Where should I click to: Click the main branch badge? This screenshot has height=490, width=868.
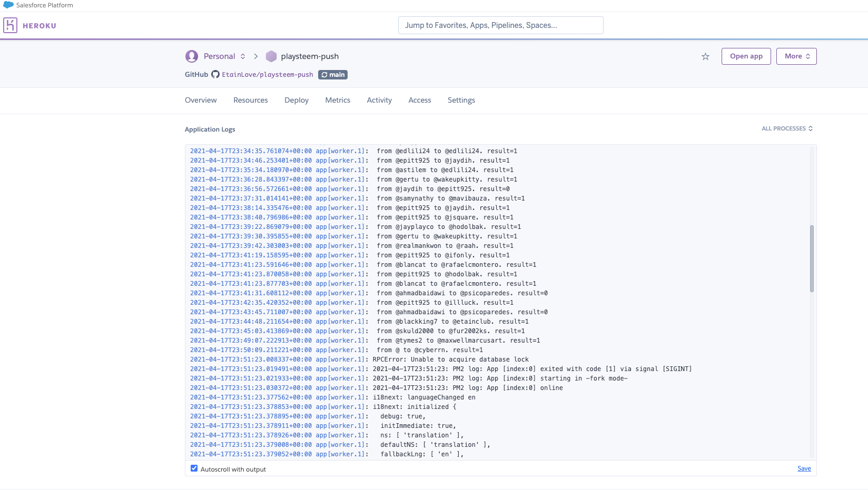pos(333,75)
